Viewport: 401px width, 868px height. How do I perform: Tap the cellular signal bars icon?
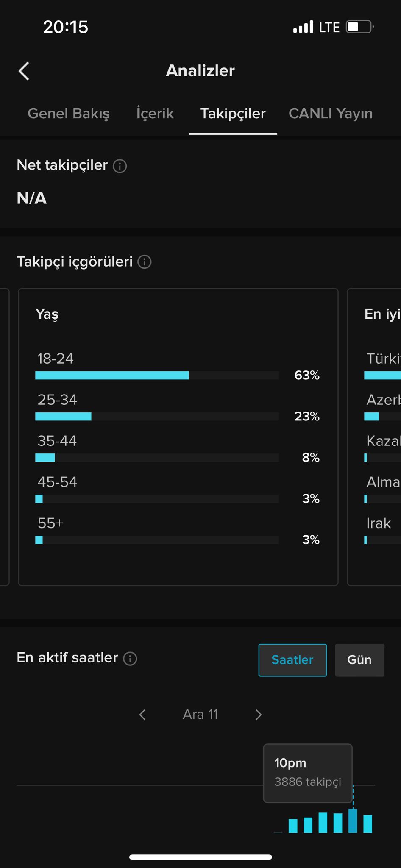tap(303, 27)
